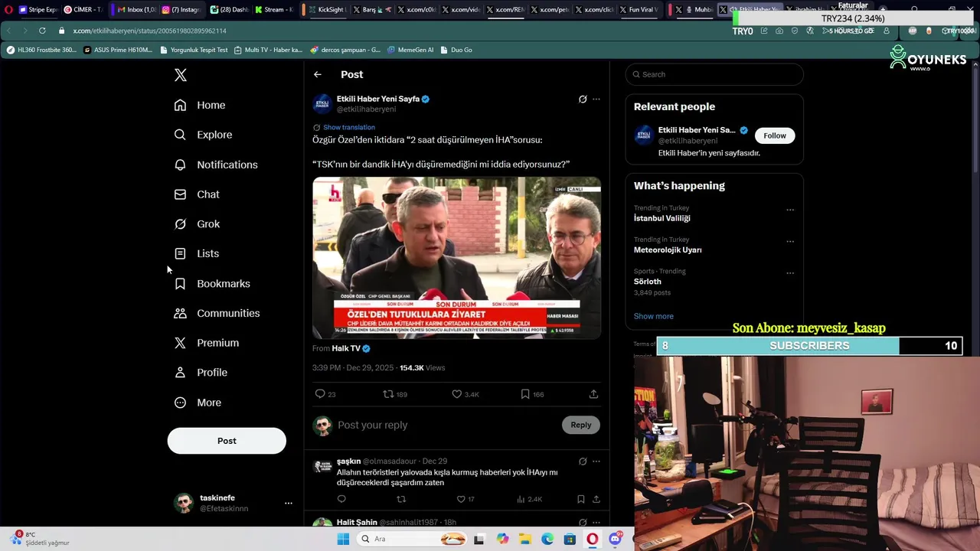Open options for Meteorolojik Uyarı trend
Viewport: 980px width, 551px height.
pyautogui.click(x=790, y=241)
